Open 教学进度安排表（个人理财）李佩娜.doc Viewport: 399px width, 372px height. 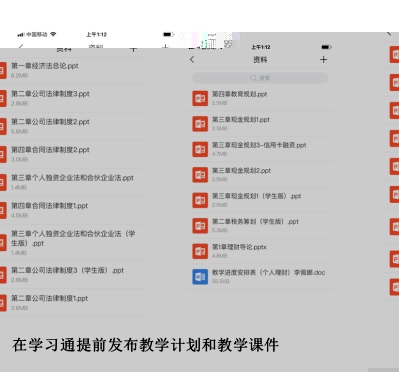(269, 273)
